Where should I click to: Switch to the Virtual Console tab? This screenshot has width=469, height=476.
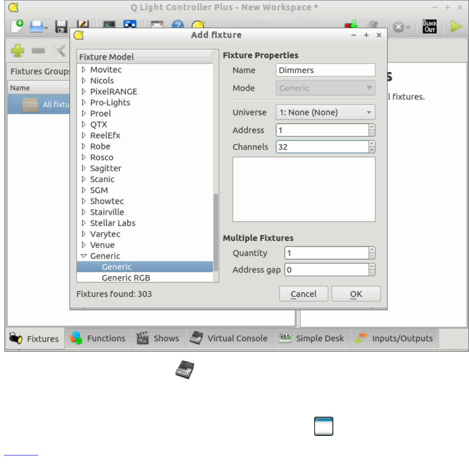[229, 338]
